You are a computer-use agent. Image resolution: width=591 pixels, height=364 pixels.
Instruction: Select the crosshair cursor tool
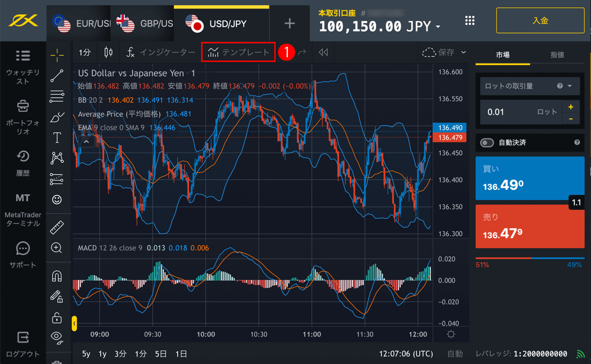pyautogui.click(x=57, y=55)
